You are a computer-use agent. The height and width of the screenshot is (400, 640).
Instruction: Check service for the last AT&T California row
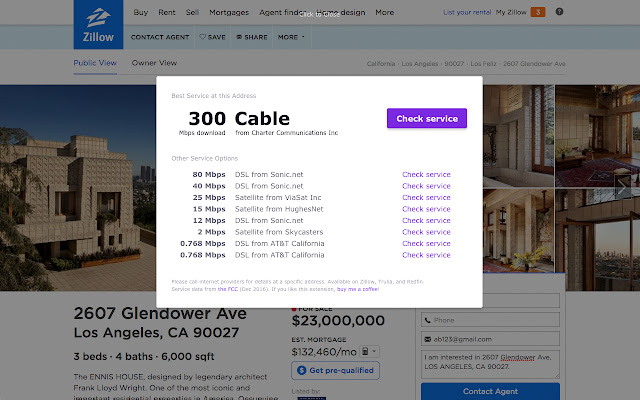426,255
